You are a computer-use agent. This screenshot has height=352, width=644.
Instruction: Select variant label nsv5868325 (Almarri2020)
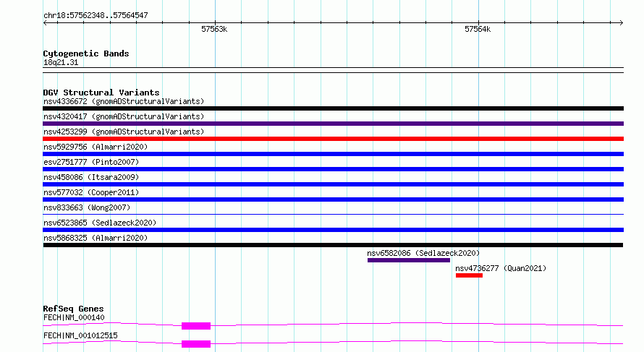coord(96,238)
